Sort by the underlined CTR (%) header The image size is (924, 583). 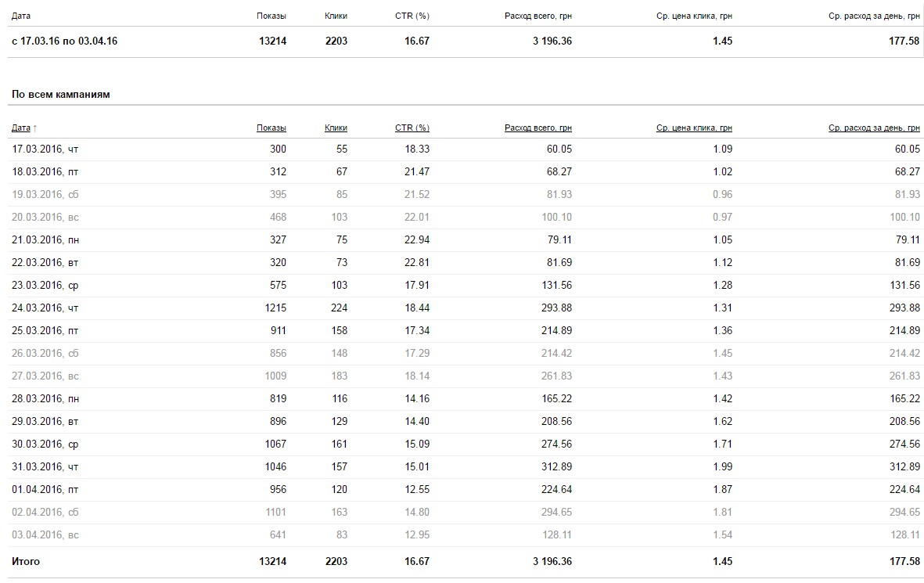pyautogui.click(x=412, y=128)
